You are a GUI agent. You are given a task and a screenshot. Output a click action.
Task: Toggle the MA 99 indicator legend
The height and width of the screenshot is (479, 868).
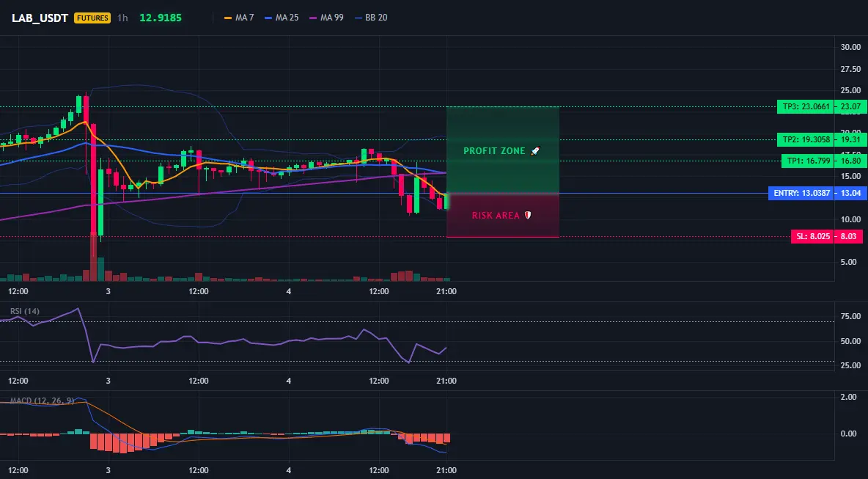click(327, 18)
